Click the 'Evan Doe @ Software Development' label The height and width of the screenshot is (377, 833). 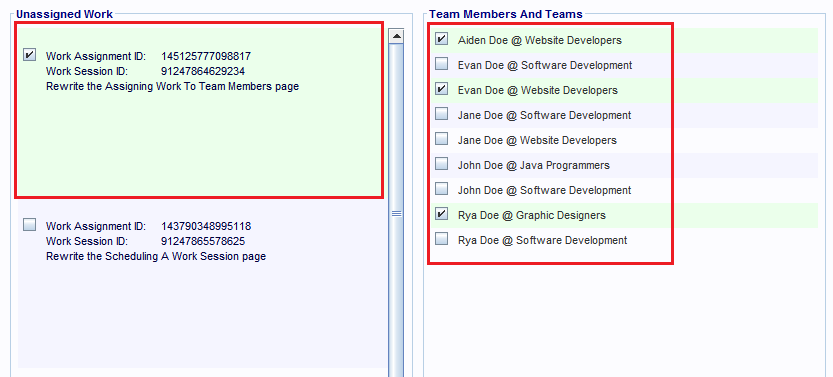[x=545, y=65]
